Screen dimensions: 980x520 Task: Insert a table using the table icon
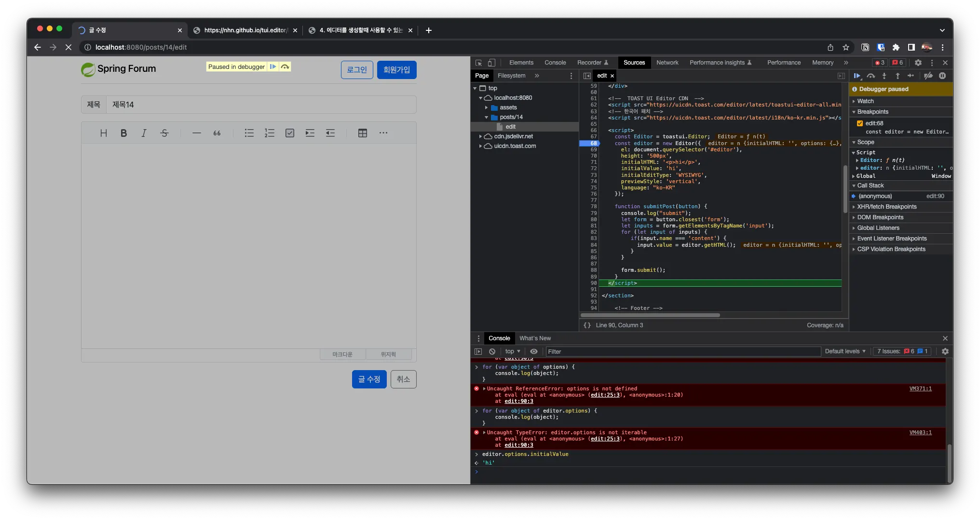pyautogui.click(x=362, y=133)
